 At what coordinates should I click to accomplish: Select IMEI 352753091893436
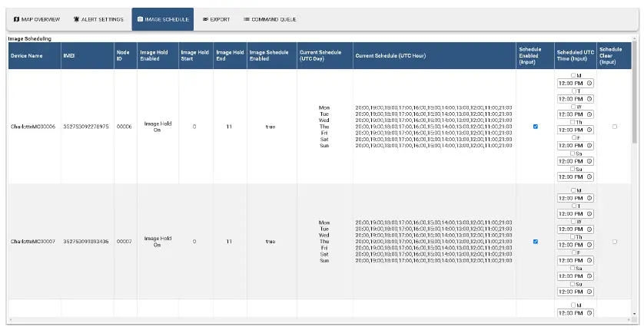(x=86, y=242)
